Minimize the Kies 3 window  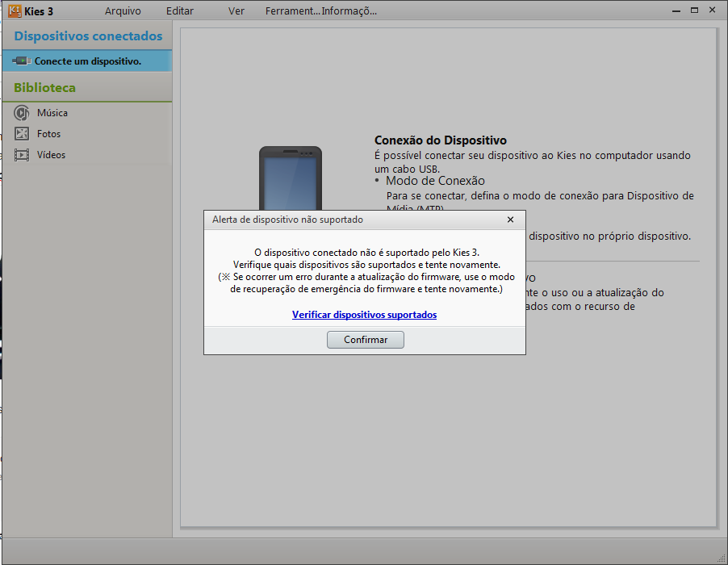(676, 10)
